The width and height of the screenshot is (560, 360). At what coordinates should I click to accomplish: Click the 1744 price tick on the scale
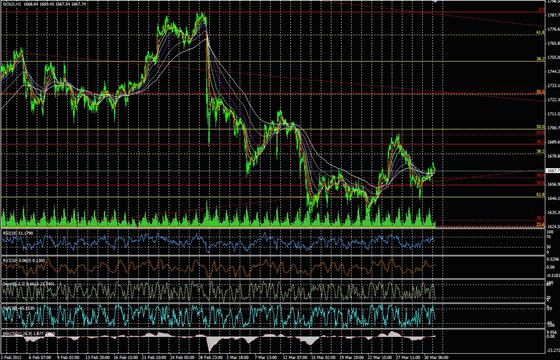[553, 72]
